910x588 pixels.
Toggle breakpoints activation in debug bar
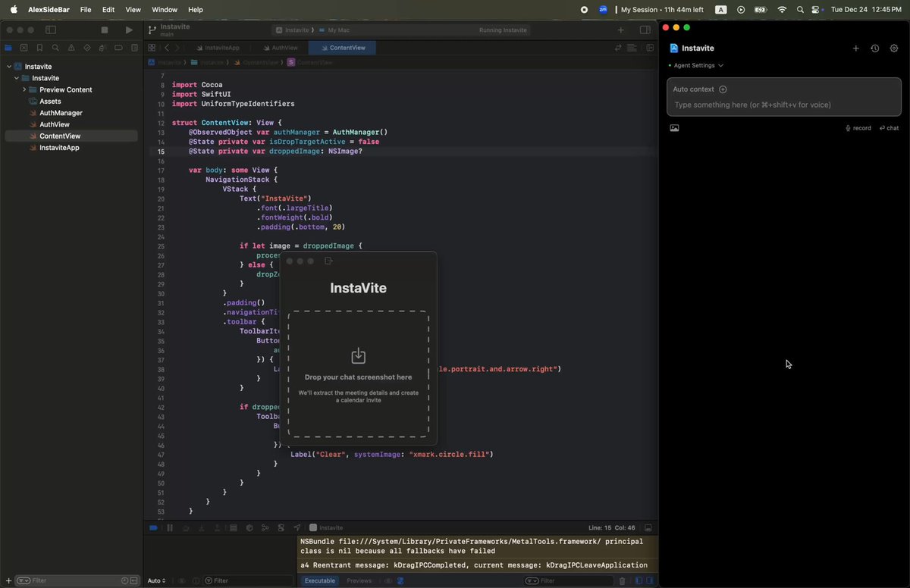pos(152,527)
